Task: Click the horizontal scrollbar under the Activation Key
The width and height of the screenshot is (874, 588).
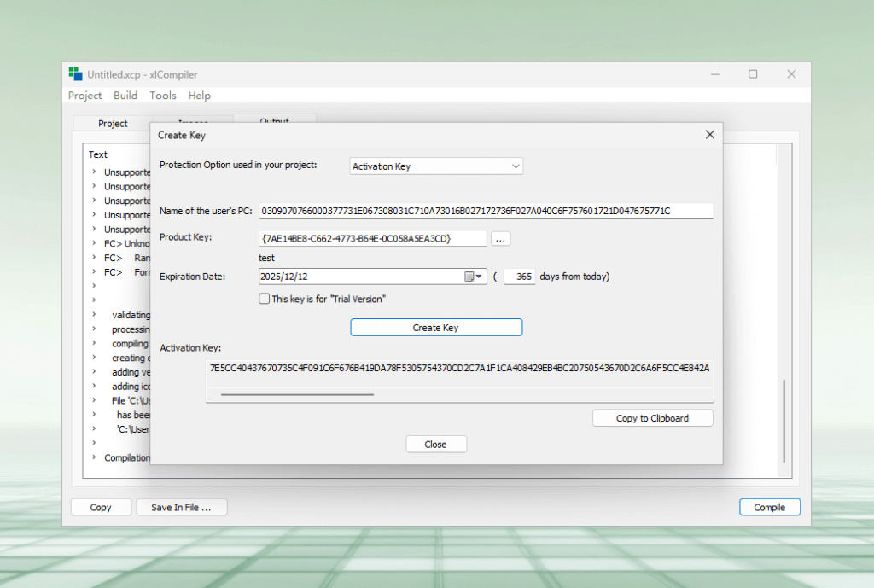Action: pyautogui.click(x=297, y=395)
